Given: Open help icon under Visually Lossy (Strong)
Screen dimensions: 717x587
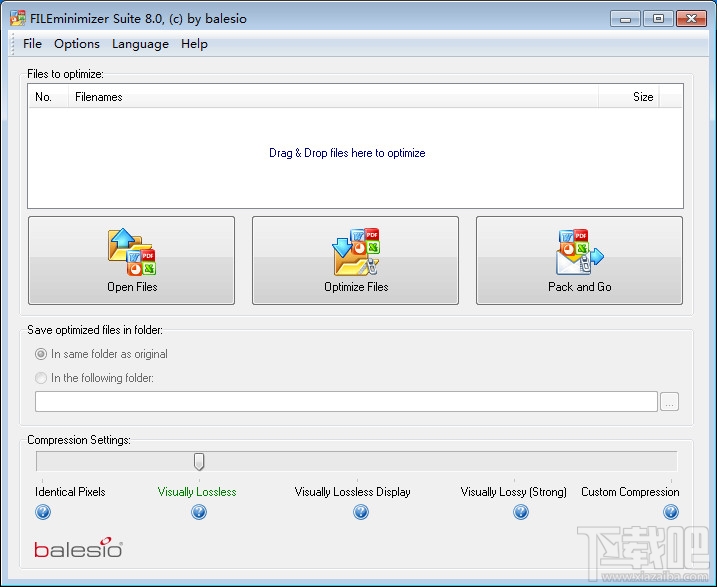Looking at the screenshot, I should [521, 512].
